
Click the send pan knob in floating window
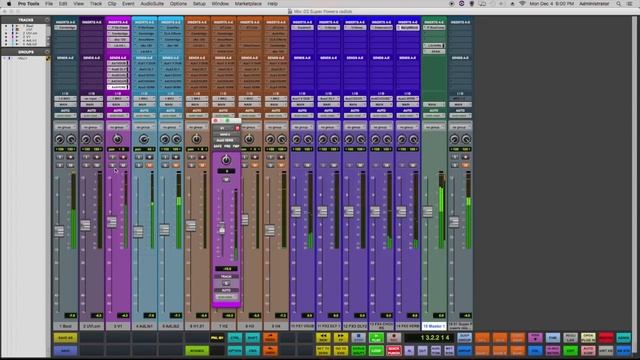pos(226,160)
